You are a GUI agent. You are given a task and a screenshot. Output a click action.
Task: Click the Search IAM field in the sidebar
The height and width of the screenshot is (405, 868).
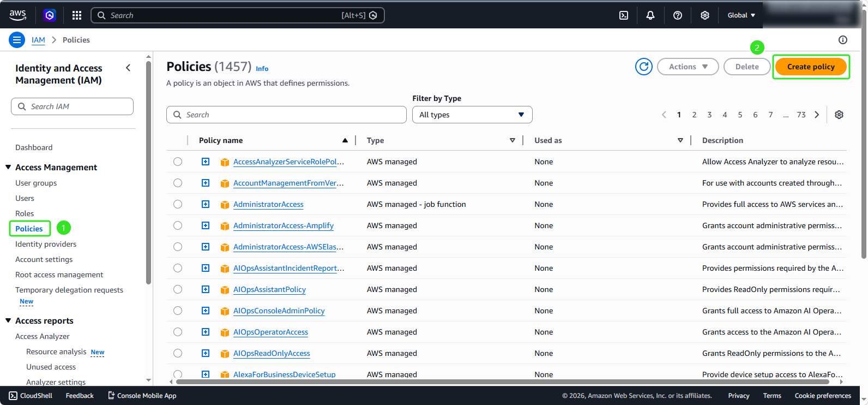(72, 106)
